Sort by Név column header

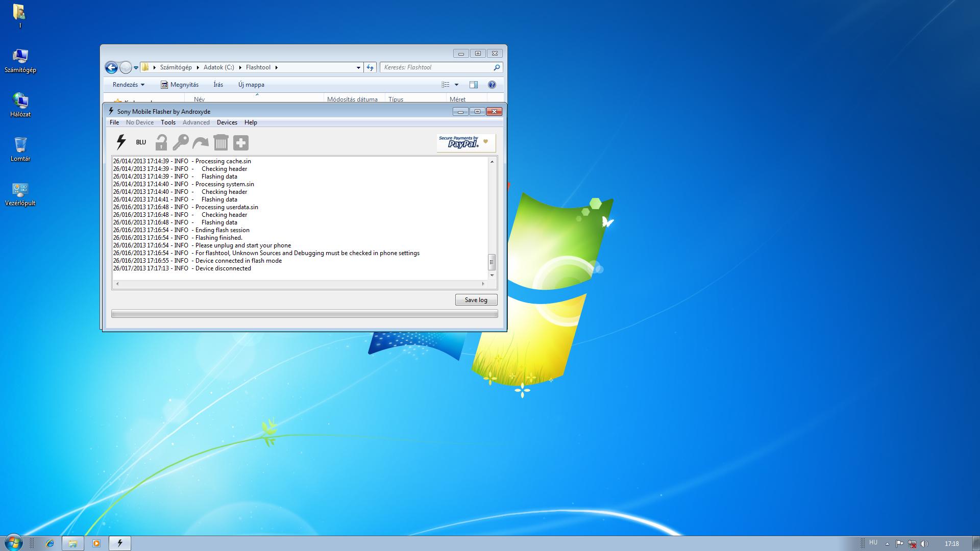click(x=199, y=99)
